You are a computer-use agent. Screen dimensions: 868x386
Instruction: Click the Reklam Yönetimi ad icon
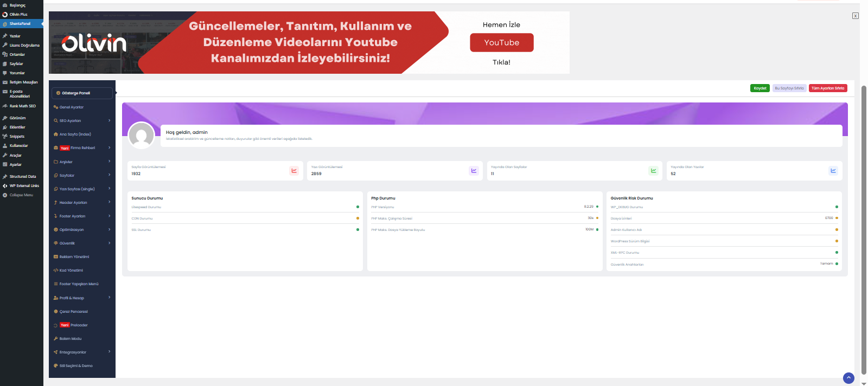tap(56, 257)
